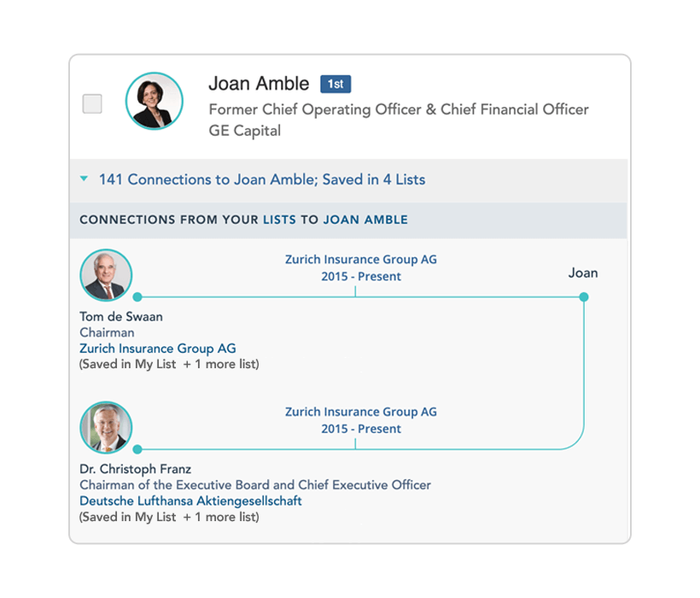Click Zurich Insurance Group AG above Christoph's connection line

pos(361,411)
